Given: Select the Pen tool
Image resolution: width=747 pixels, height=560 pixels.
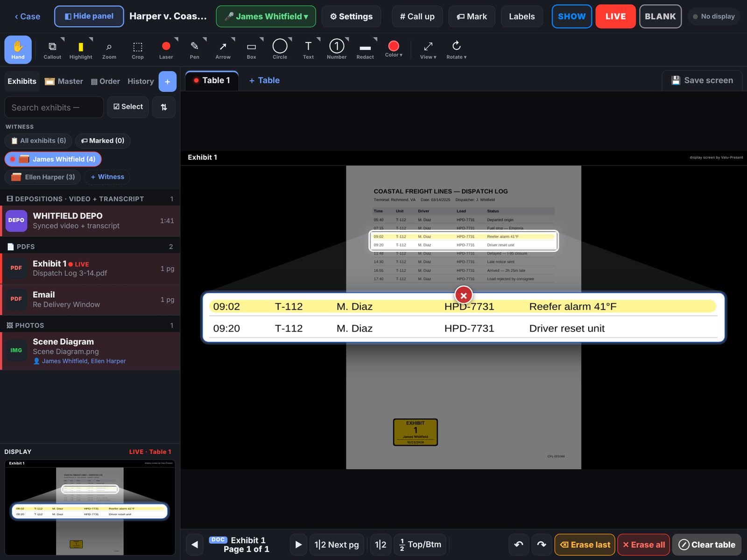Looking at the screenshot, I should 195,50.
